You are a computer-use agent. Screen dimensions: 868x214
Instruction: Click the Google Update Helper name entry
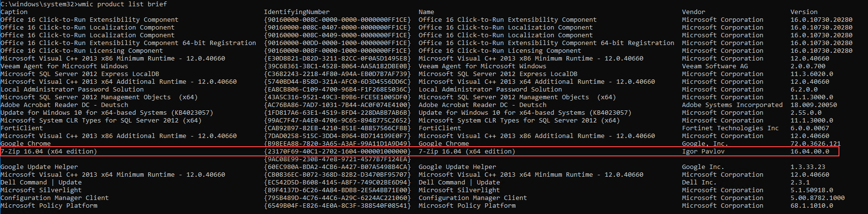click(457, 167)
